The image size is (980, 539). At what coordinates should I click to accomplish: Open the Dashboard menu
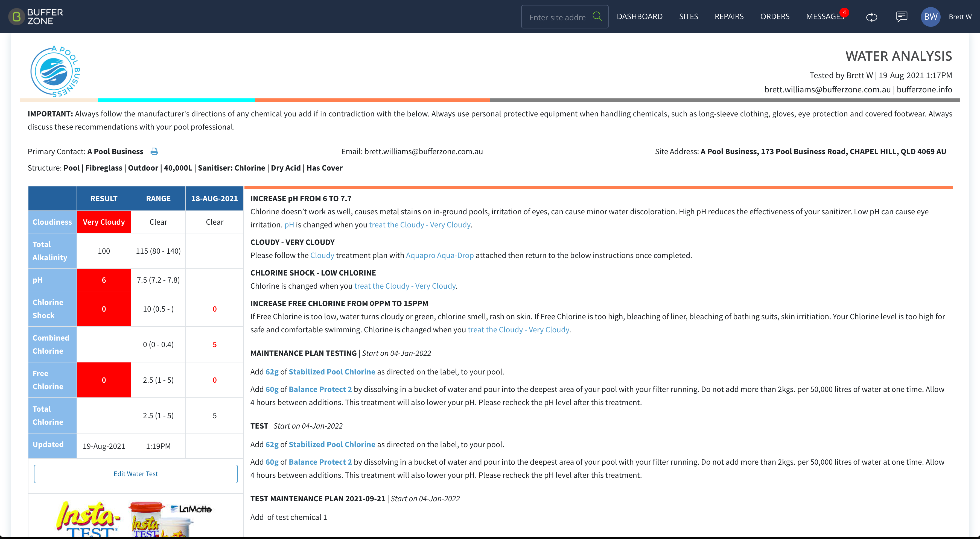pos(640,16)
